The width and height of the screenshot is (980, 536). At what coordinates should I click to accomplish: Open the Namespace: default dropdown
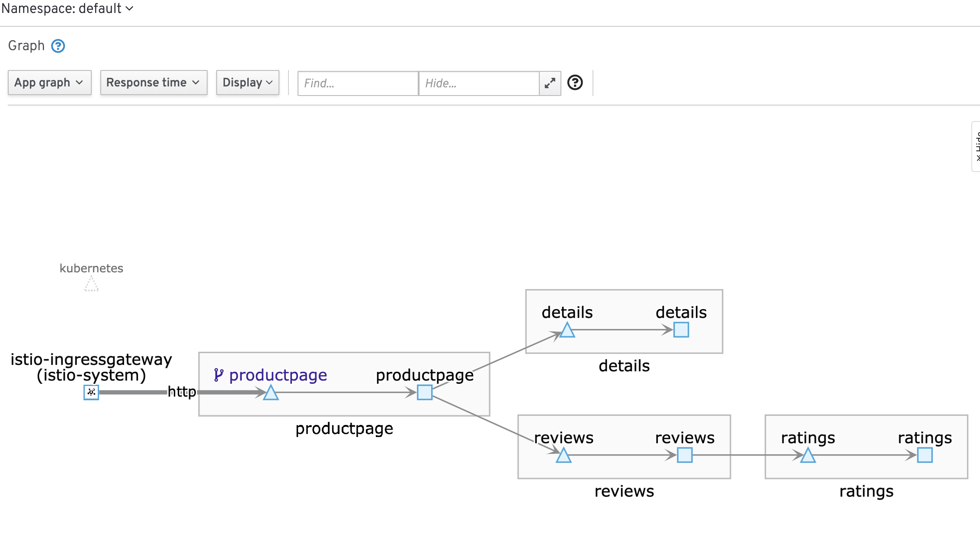click(x=67, y=8)
